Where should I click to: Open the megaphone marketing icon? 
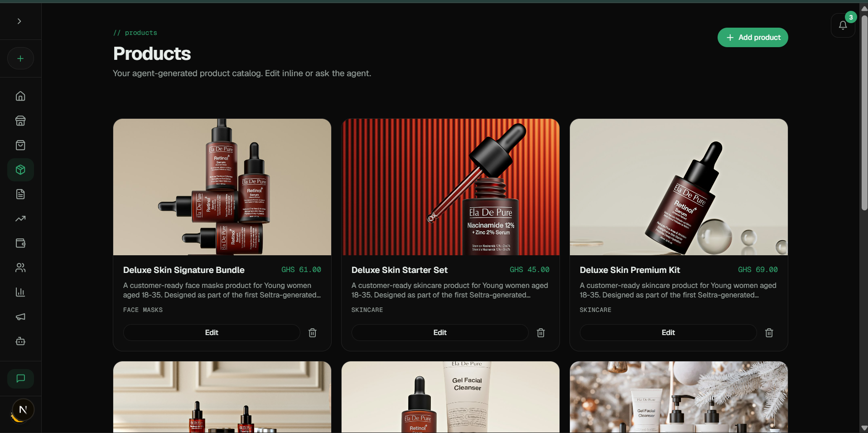tap(20, 316)
